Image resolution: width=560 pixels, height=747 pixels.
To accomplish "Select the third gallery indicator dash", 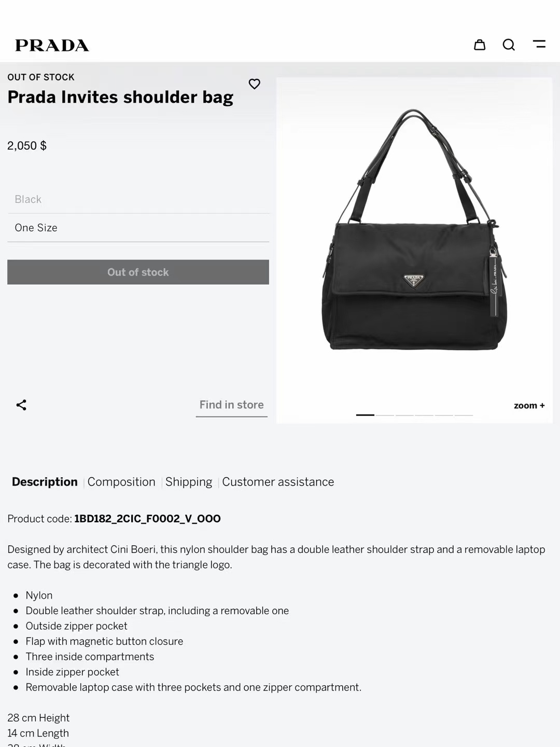I will pyautogui.click(x=404, y=415).
